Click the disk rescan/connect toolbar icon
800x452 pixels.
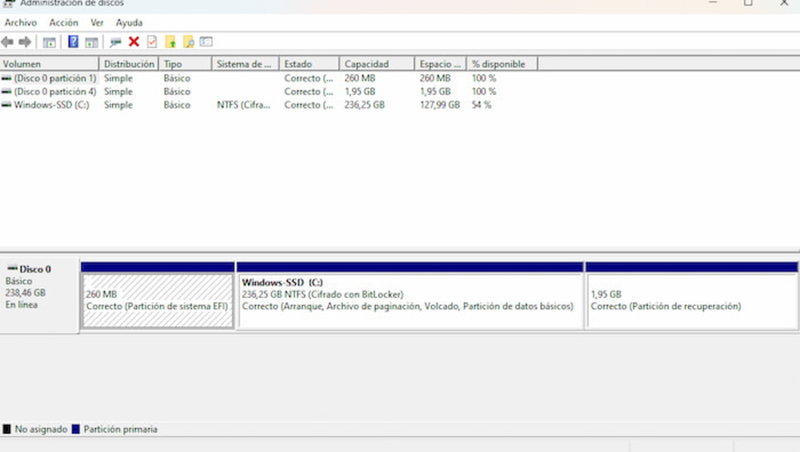(x=116, y=42)
